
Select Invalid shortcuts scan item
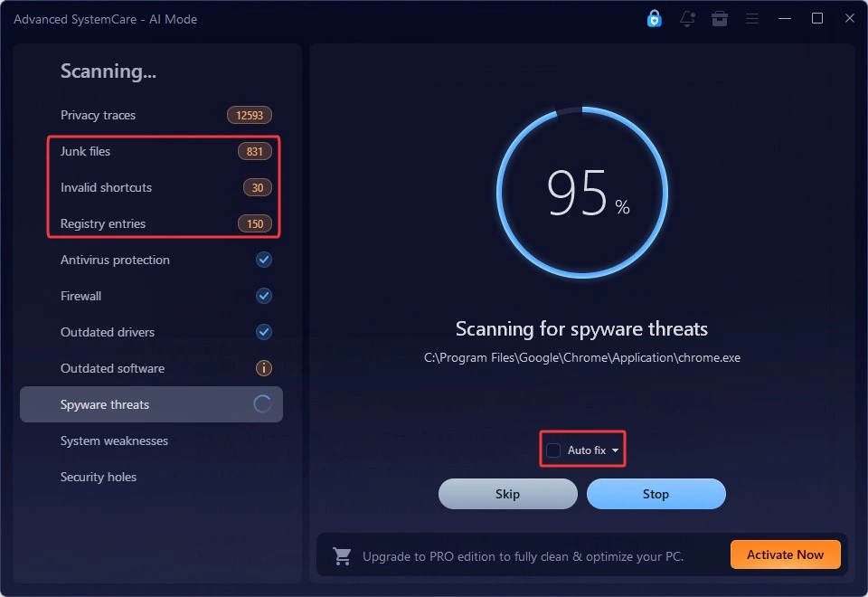point(151,187)
